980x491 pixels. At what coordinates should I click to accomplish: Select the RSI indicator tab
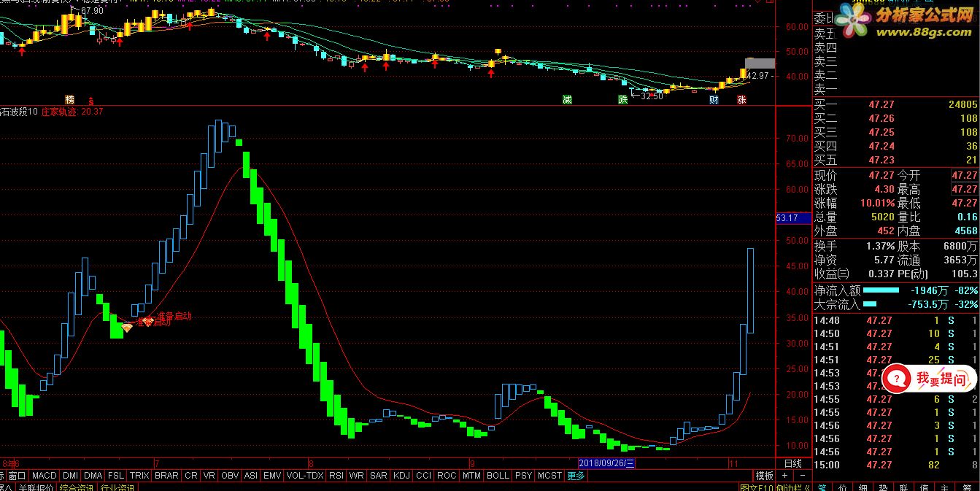[x=336, y=475]
